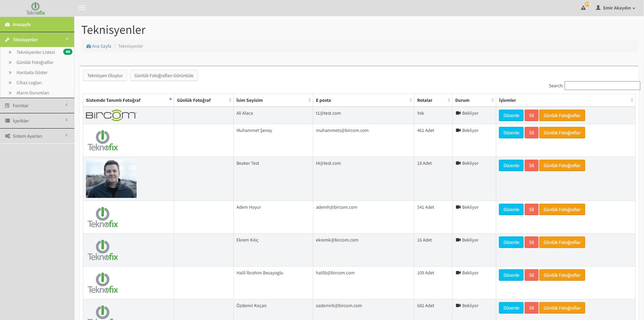Delete Beaker Test using the Sil button
Viewport: 644px width, 320px height.
pos(531,165)
